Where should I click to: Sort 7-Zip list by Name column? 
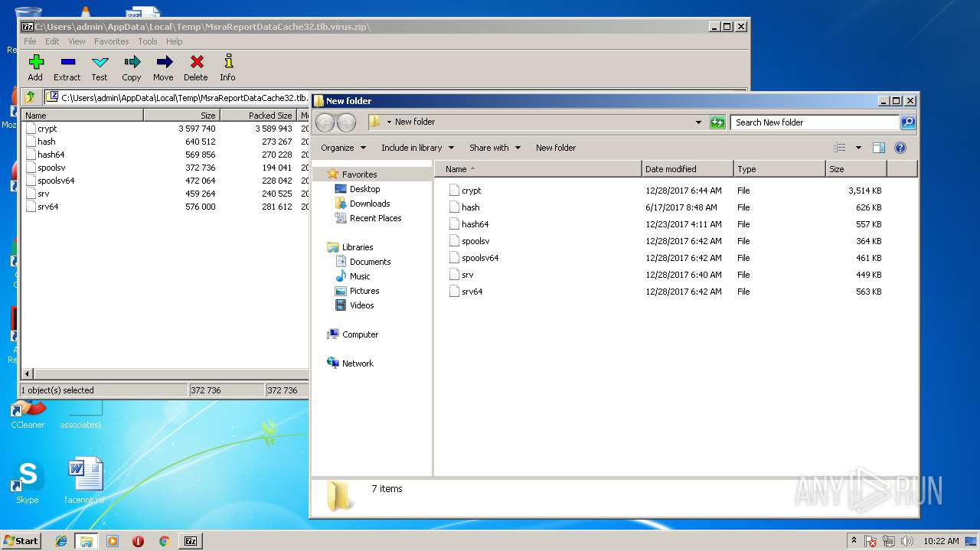pos(82,115)
